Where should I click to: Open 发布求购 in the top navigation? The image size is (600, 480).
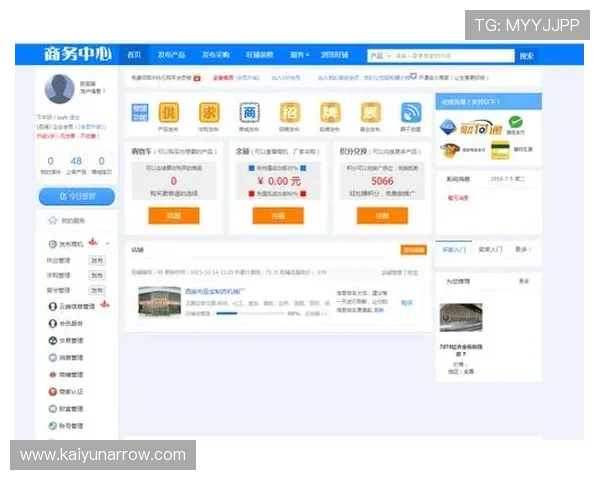(215, 55)
